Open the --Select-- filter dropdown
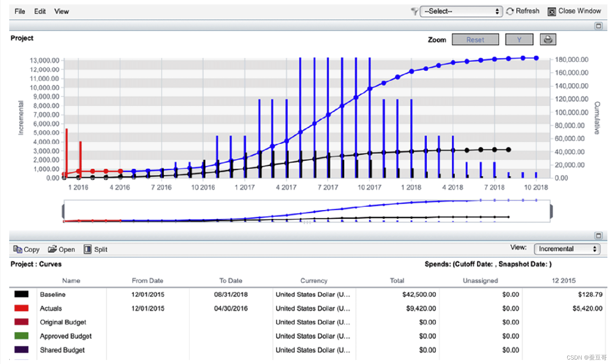The height and width of the screenshot is (364, 613). pos(461,11)
